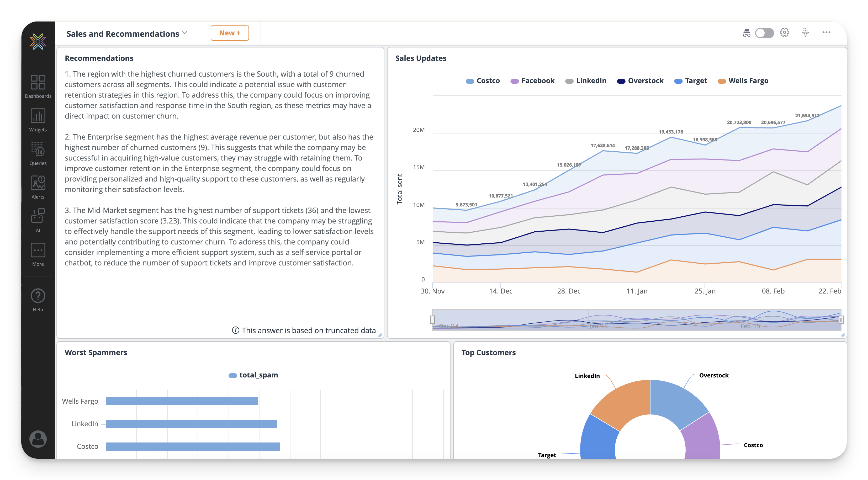
Task: Open the Widgets section
Action: [38, 120]
